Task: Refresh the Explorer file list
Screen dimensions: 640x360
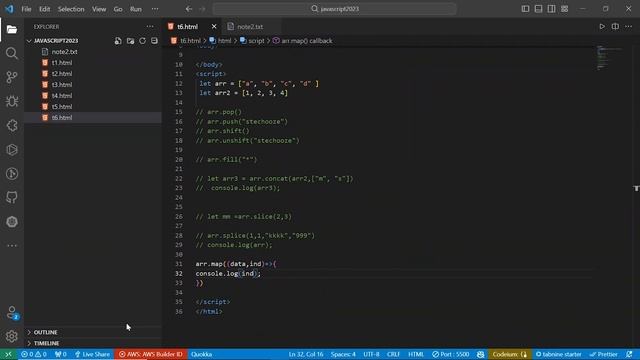Action: [x=142, y=41]
